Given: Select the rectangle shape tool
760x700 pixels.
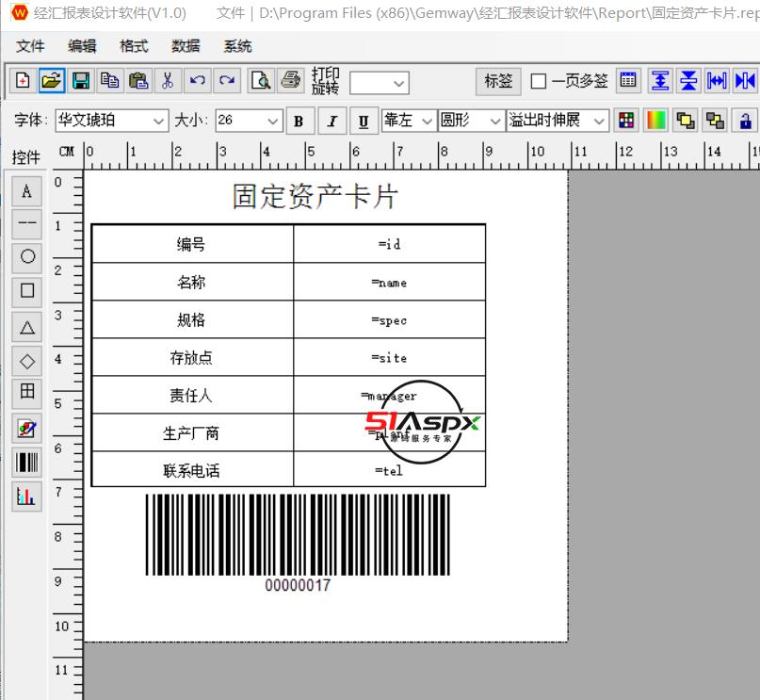Looking at the screenshot, I should [27, 291].
